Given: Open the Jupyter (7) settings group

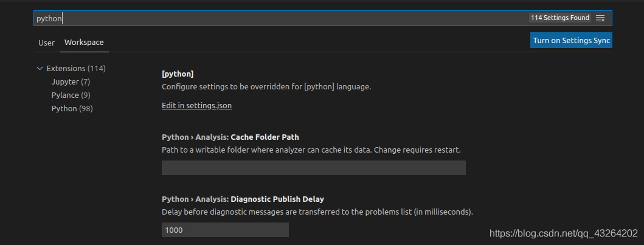Looking at the screenshot, I should (71, 82).
